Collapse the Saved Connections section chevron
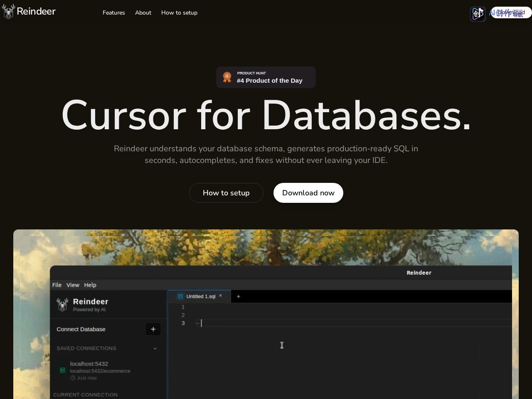This screenshot has width=532, height=399. (155, 348)
